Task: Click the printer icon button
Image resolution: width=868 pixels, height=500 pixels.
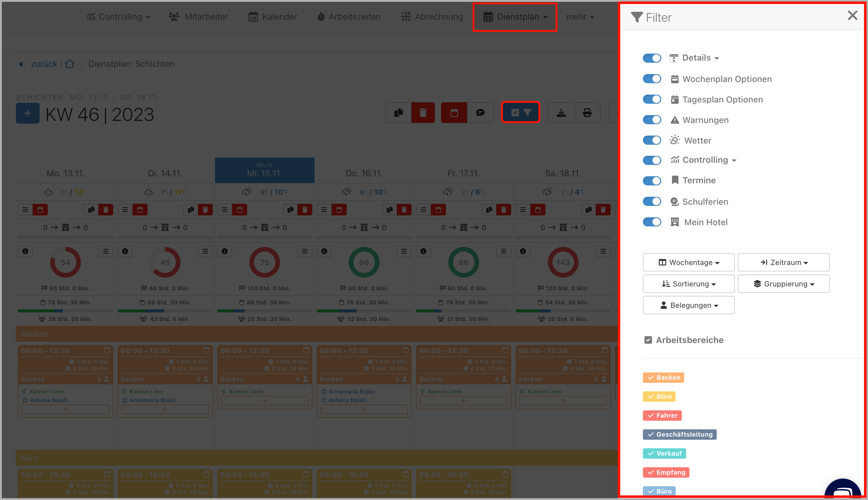Action: point(587,113)
